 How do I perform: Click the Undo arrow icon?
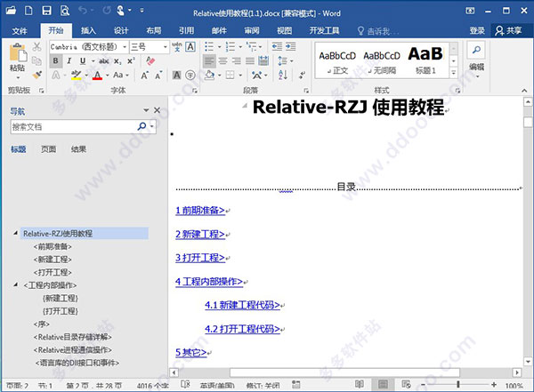83,11
